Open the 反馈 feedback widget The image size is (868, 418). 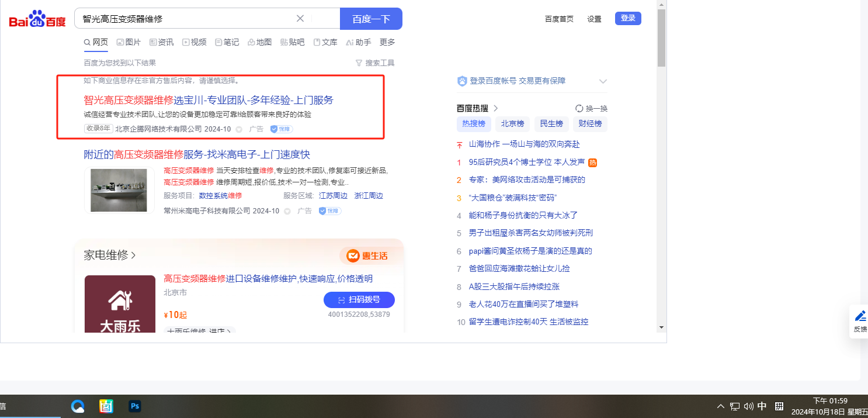pos(860,321)
